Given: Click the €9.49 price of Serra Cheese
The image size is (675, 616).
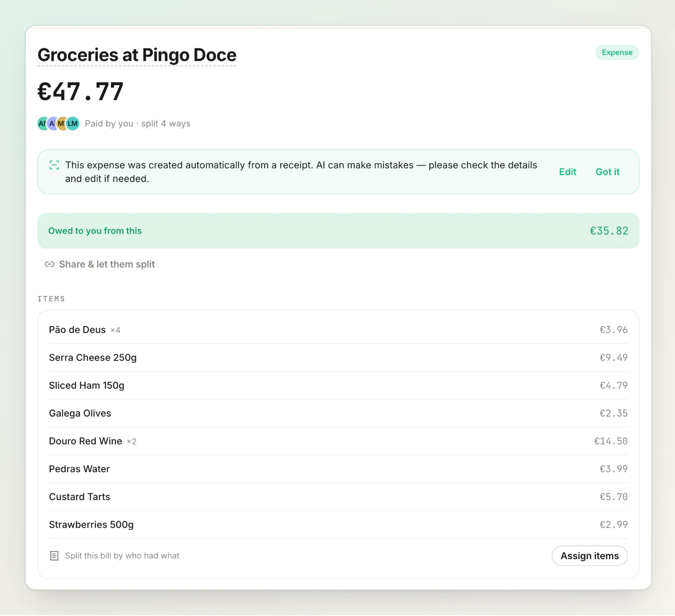Looking at the screenshot, I should [614, 358].
